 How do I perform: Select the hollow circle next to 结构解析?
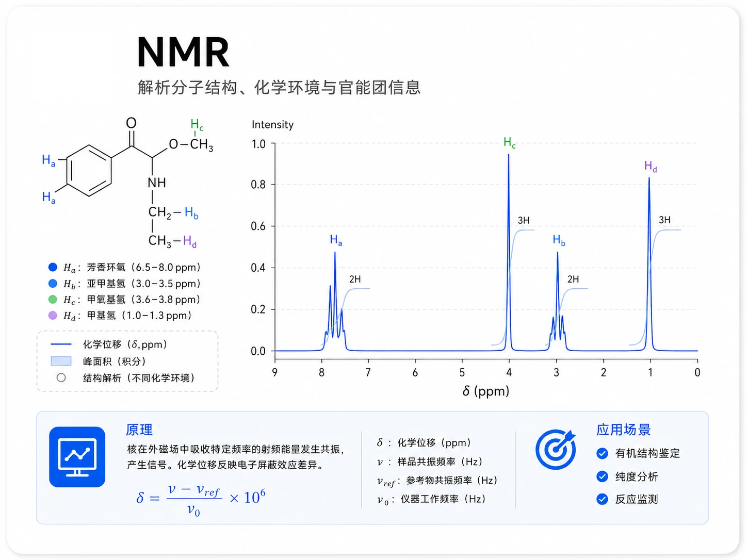tap(61, 377)
